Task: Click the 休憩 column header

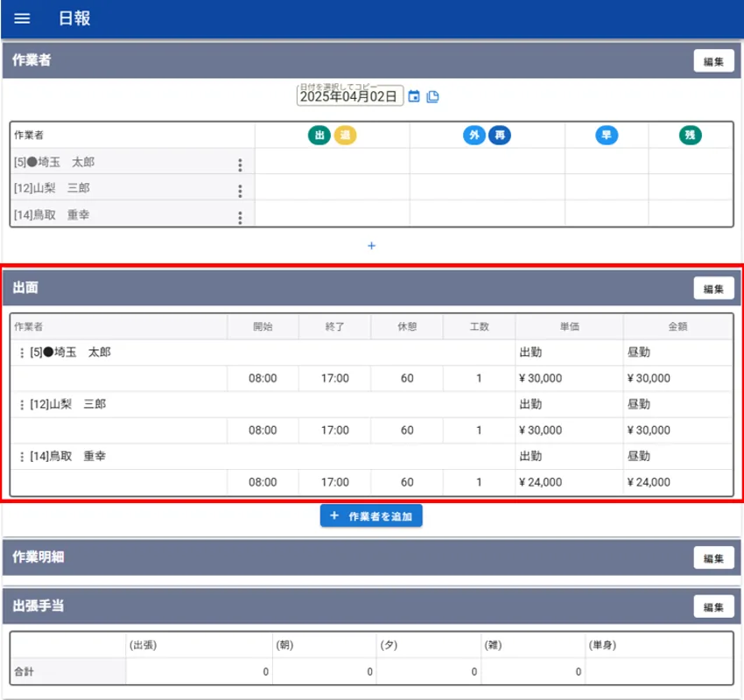Action: [x=407, y=326]
